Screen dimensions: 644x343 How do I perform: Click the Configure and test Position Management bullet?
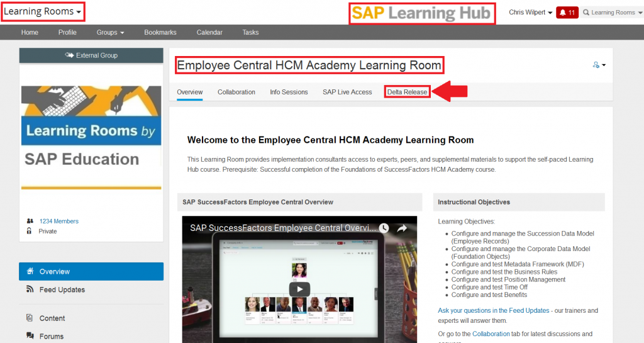(508, 279)
